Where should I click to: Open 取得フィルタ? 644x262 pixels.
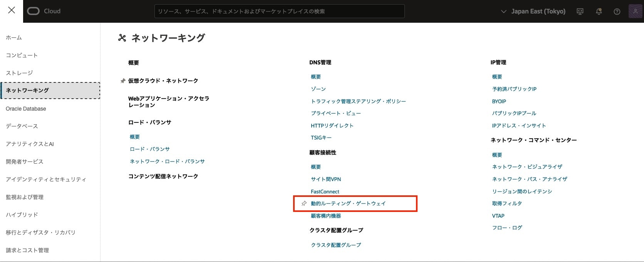click(507, 203)
